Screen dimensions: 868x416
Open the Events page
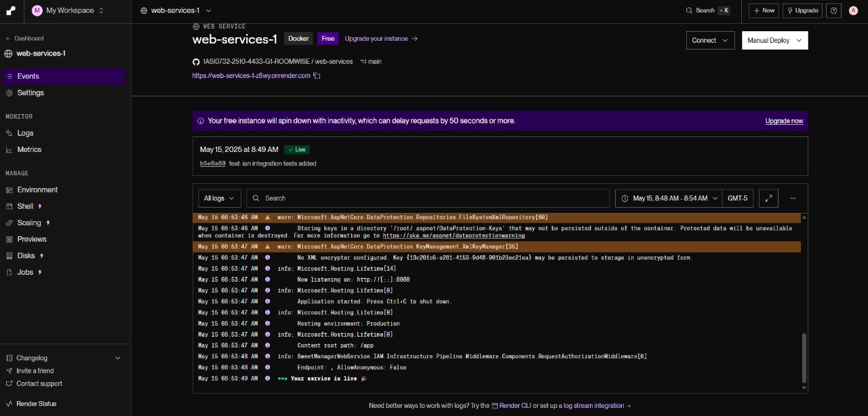(63, 76)
